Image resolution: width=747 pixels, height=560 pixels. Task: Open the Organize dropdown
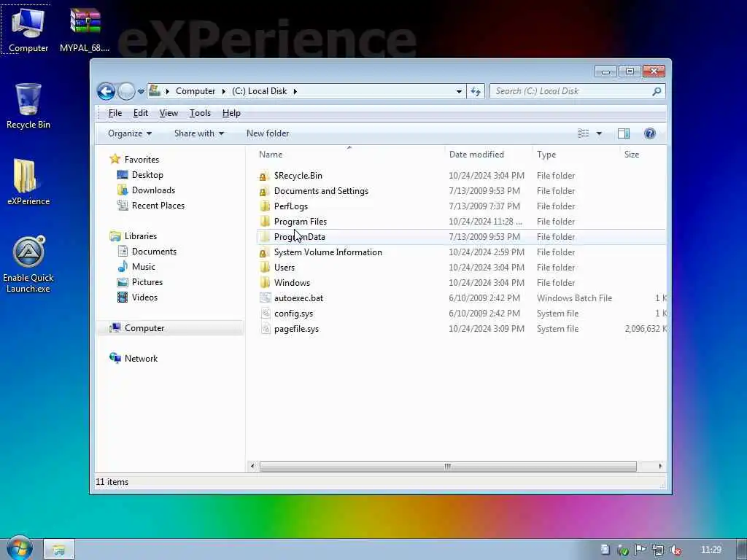130,134
